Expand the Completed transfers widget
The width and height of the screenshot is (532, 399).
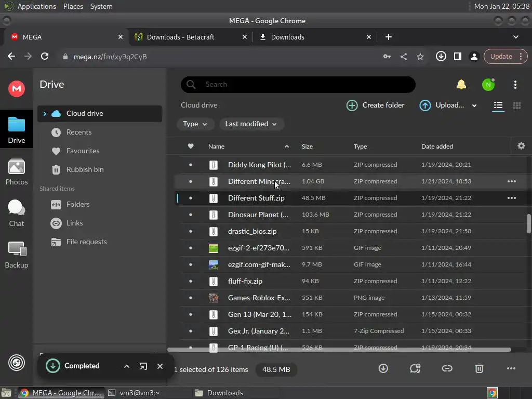[x=127, y=366]
